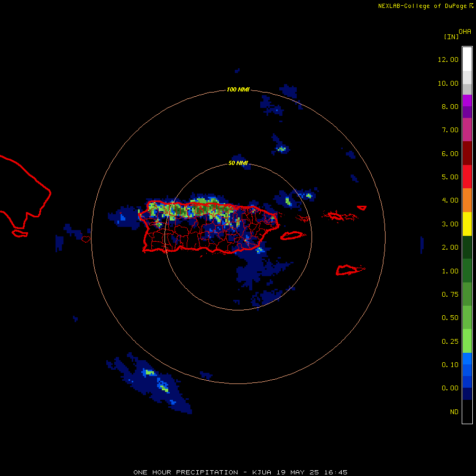476x476 pixels.
Task: Select the 2.00 legend value
Action: click(450, 248)
